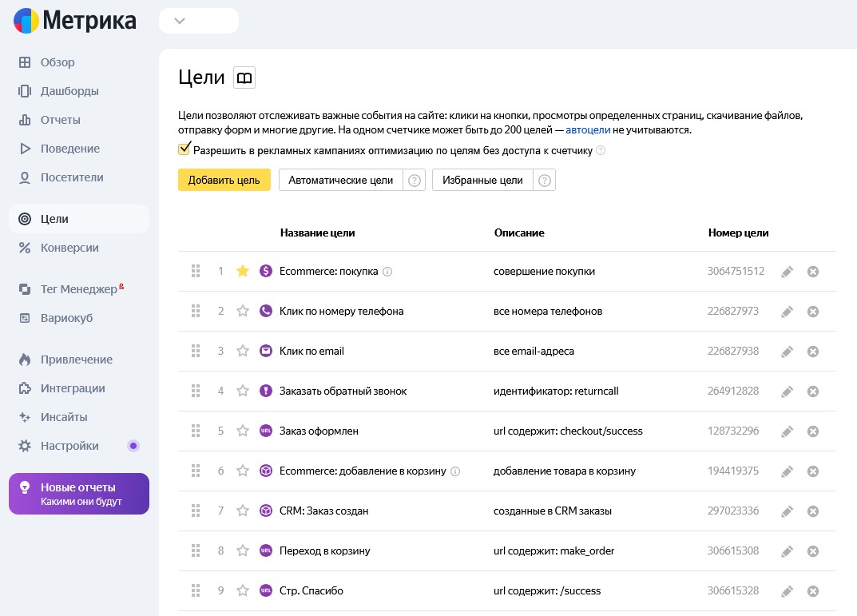This screenshot has width=857, height=616.
Task: Edit the Заказ оформлен goal
Action: coord(787,431)
